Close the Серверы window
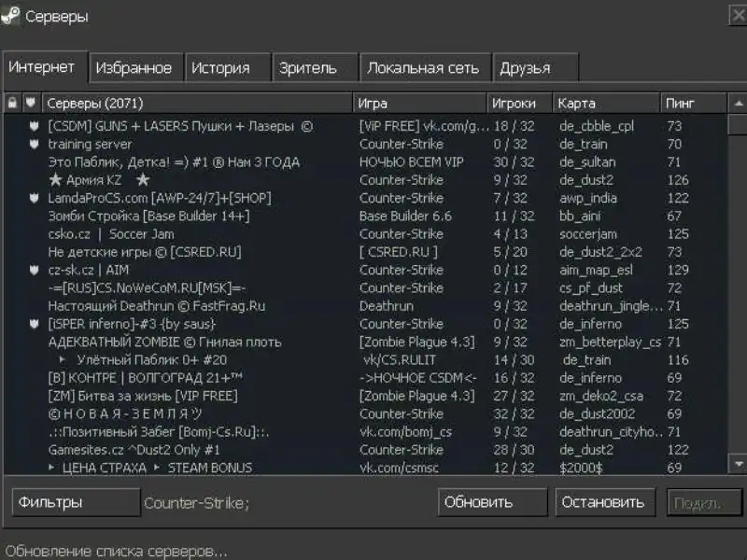Screen dimensions: 747x560 click(x=738, y=16)
